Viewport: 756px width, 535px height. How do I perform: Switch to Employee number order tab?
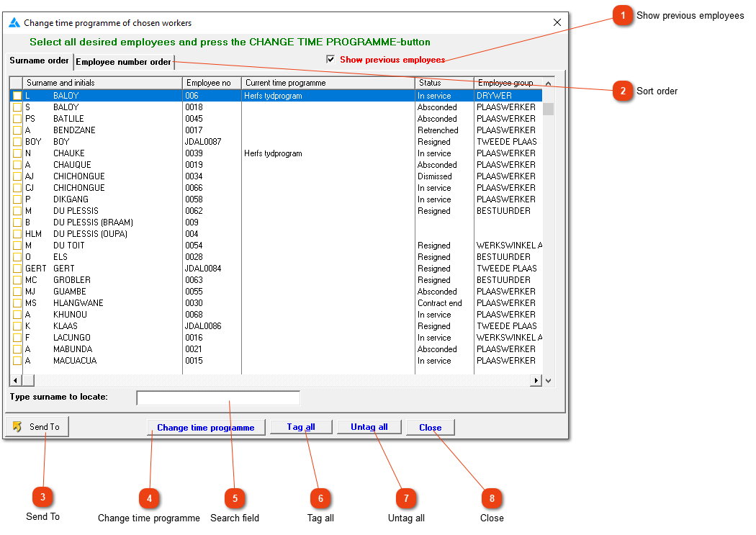tap(123, 62)
